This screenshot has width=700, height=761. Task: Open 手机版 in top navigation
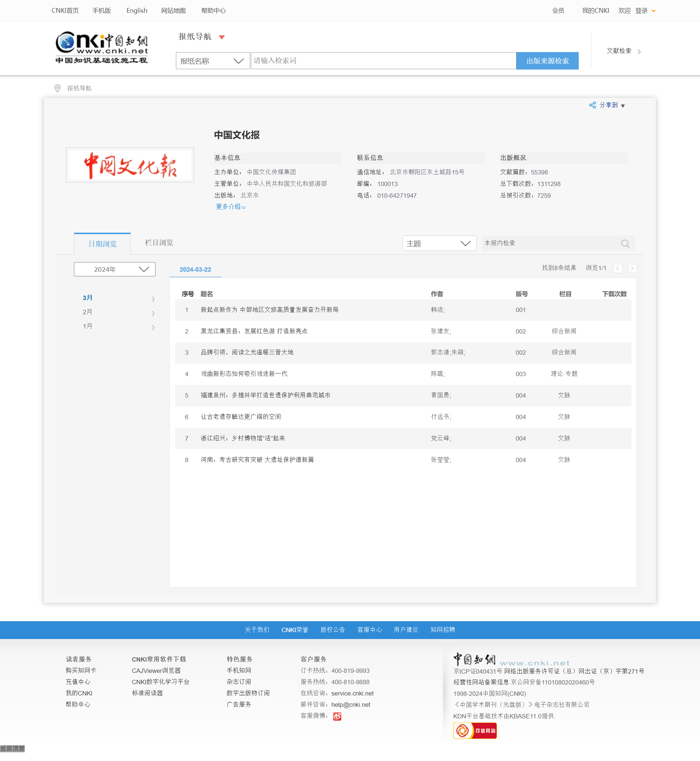pyautogui.click(x=102, y=11)
